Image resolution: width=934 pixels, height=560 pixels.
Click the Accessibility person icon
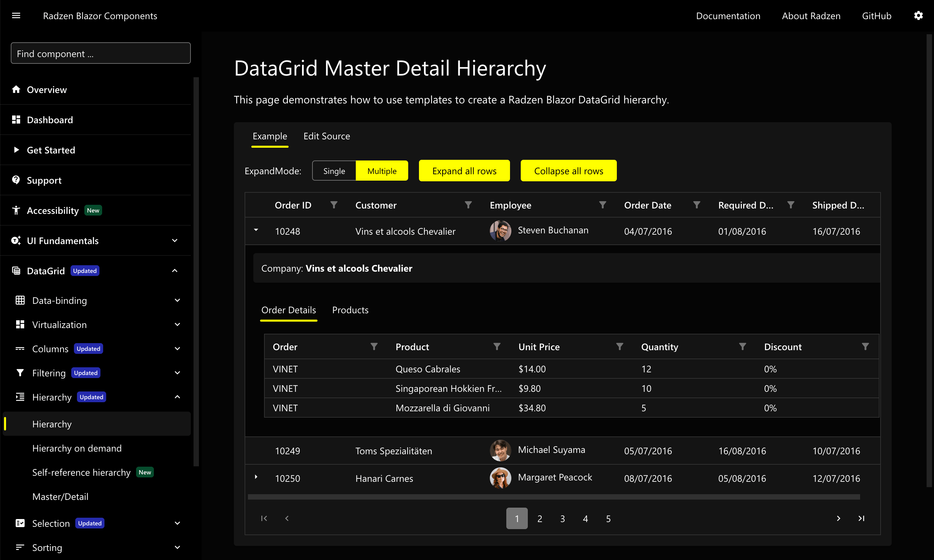point(16,210)
